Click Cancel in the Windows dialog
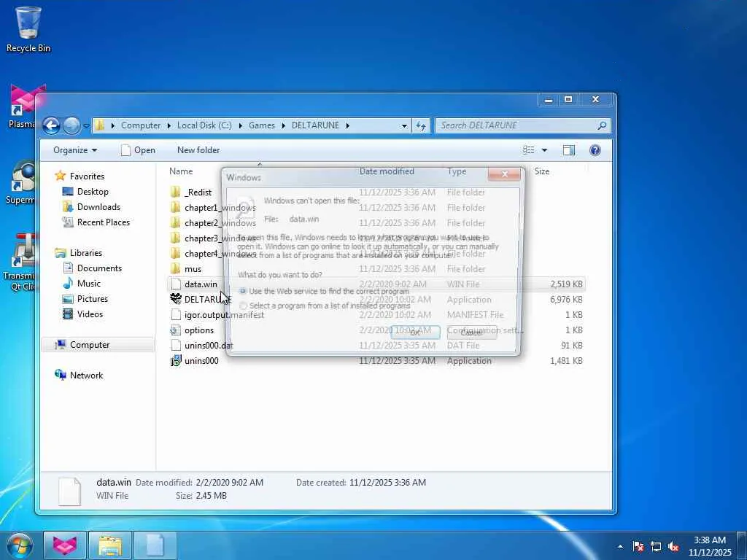The width and height of the screenshot is (747, 560). 472,332
